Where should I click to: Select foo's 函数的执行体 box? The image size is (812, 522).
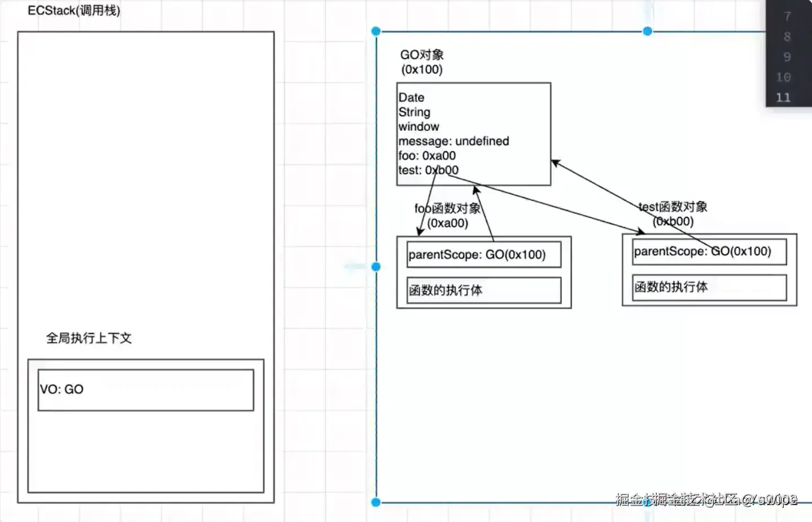(484, 290)
